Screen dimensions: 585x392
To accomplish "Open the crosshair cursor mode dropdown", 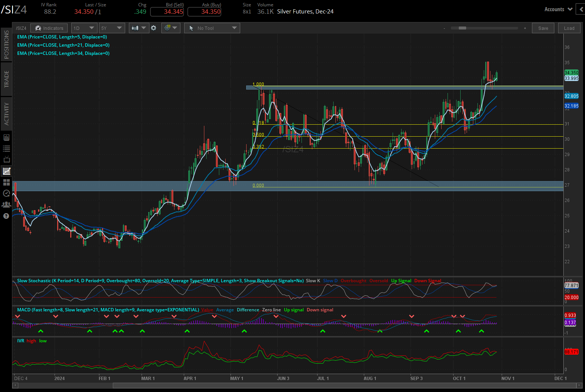I will tap(171, 28).
